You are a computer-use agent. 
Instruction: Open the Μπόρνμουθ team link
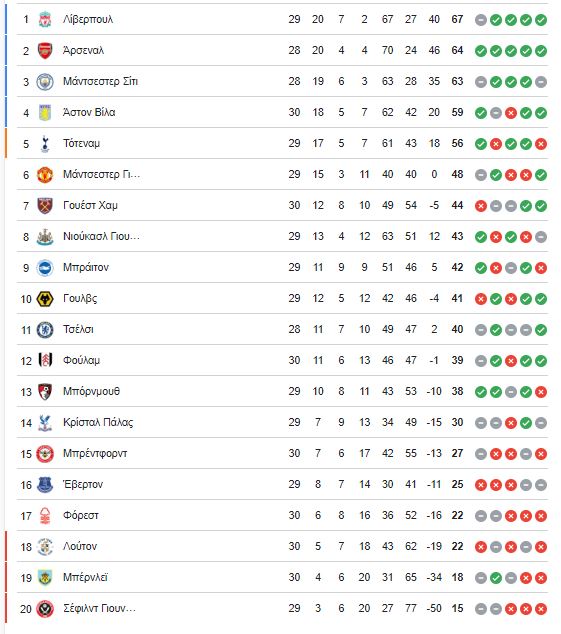[x=91, y=391]
